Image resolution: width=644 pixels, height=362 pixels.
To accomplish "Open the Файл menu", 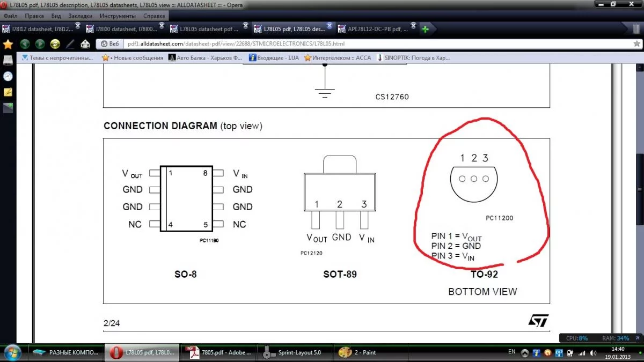I will (x=10, y=16).
